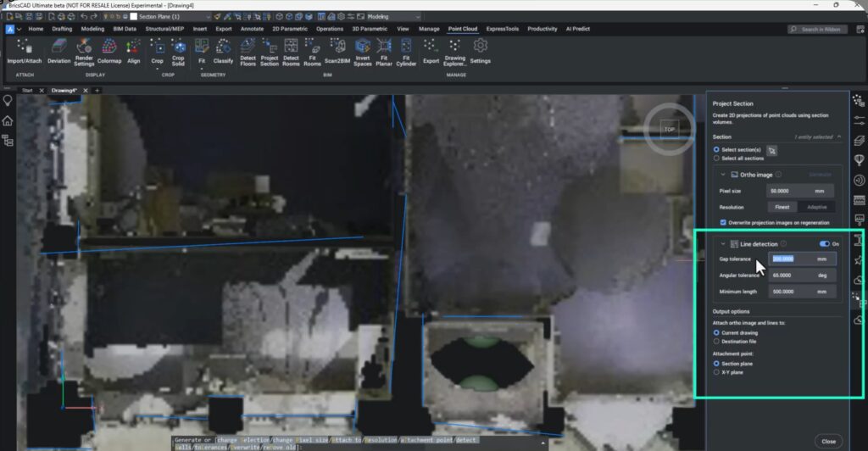Run the Classify tool

(x=223, y=52)
